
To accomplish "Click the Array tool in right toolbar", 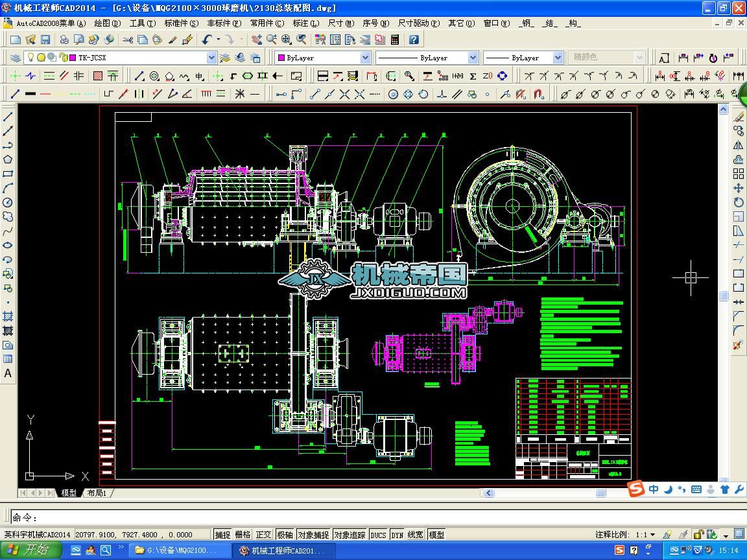I will pyautogui.click(x=739, y=174).
